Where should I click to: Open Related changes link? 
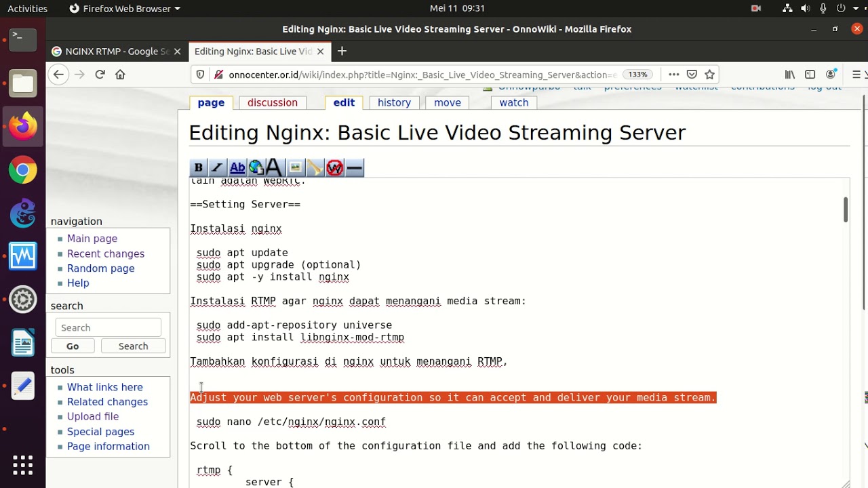click(107, 402)
